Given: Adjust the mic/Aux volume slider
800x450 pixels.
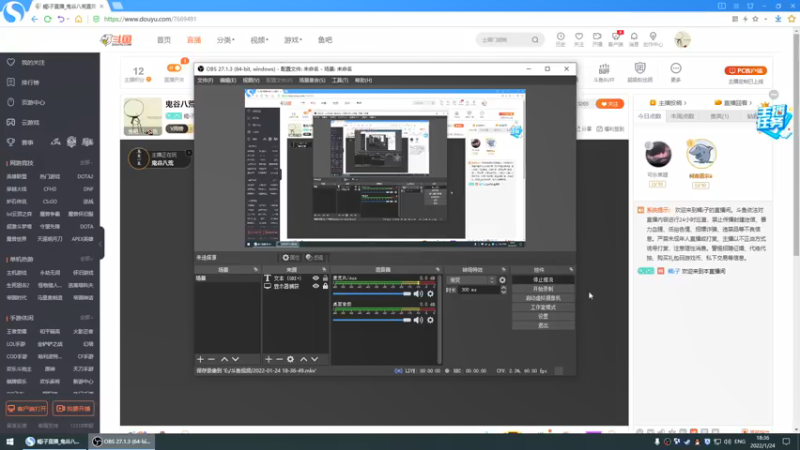Looking at the screenshot, I should click(372, 294).
